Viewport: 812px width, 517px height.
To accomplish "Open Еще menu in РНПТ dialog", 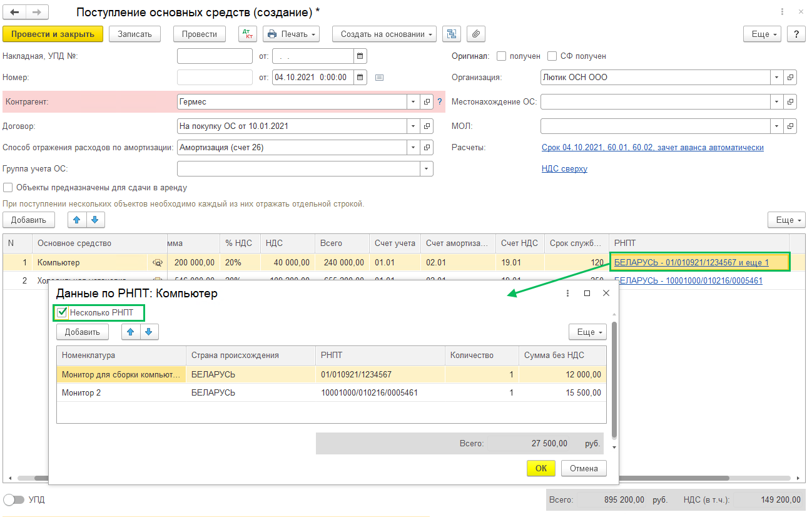I will (587, 332).
